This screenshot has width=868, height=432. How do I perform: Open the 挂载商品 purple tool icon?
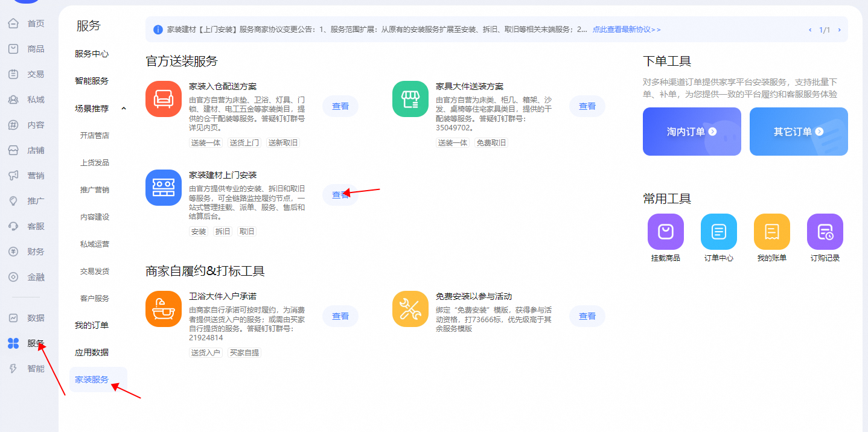pyautogui.click(x=666, y=232)
